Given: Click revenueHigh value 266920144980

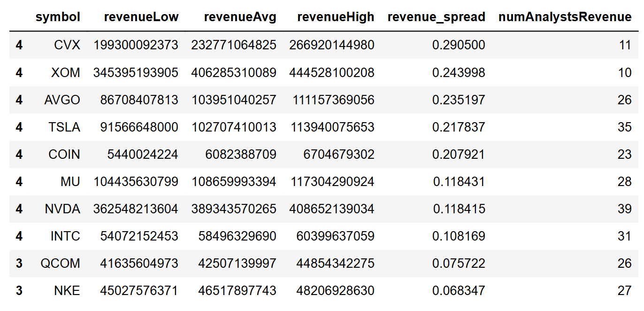Looking at the screenshot, I should pos(332,45).
